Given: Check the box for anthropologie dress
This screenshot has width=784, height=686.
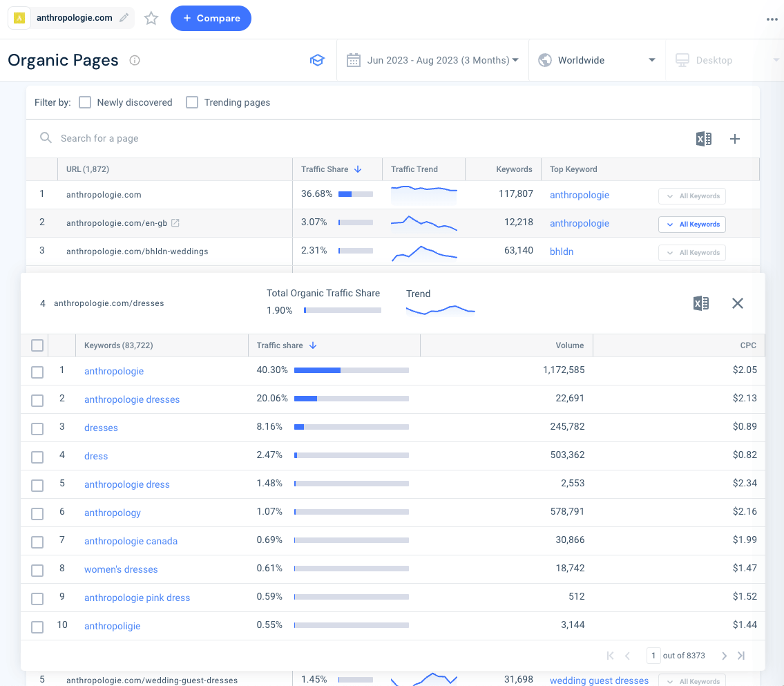Looking at the screenshot, I should click(37, 486).
